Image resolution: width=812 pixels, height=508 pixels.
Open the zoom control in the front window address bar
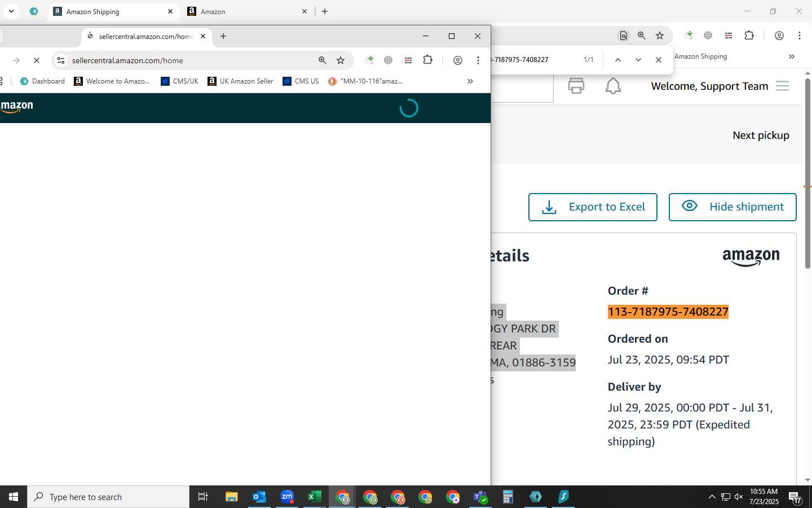(323, 60)
